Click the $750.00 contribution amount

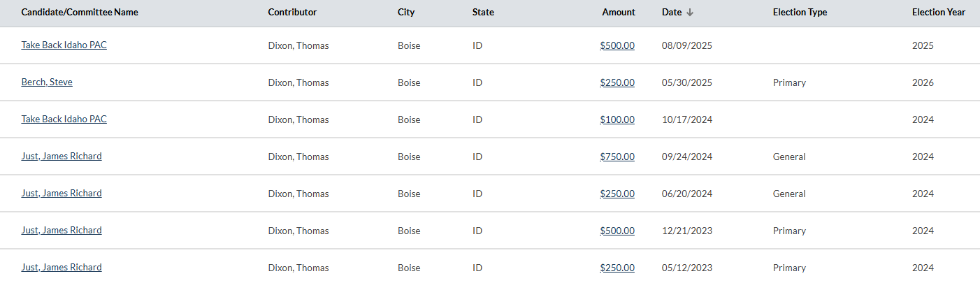pos(617,157)
